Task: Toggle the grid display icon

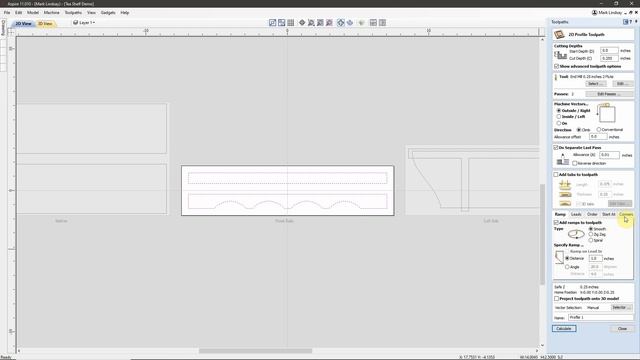Action: (291, 23)
